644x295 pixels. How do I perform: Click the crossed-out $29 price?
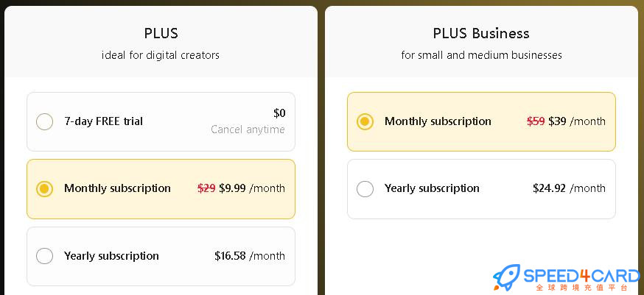[x=206, y=188]
